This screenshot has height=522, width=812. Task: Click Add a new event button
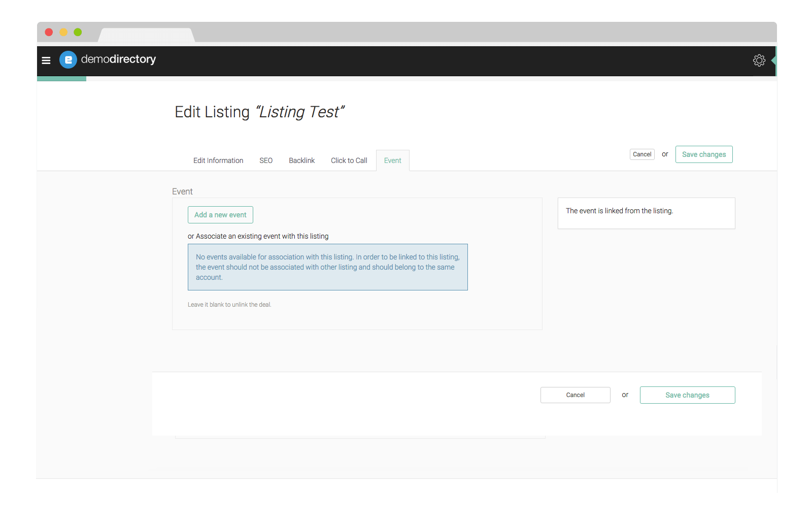(220, 215)
